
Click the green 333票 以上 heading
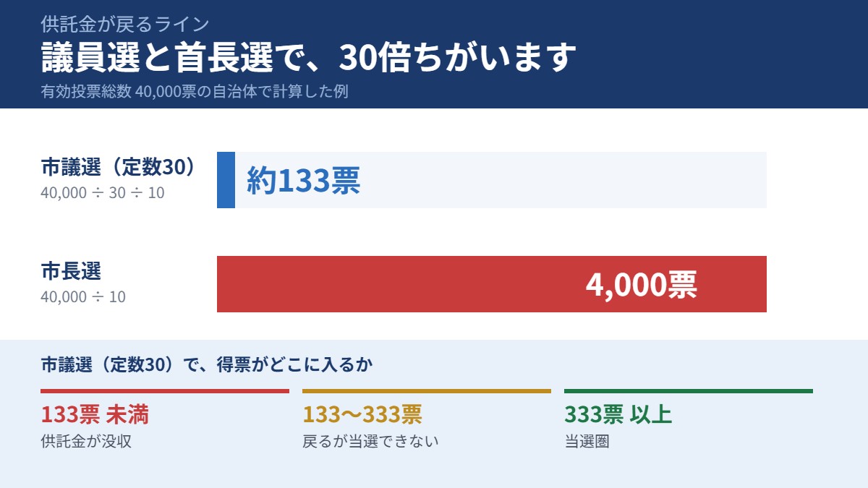618,414
